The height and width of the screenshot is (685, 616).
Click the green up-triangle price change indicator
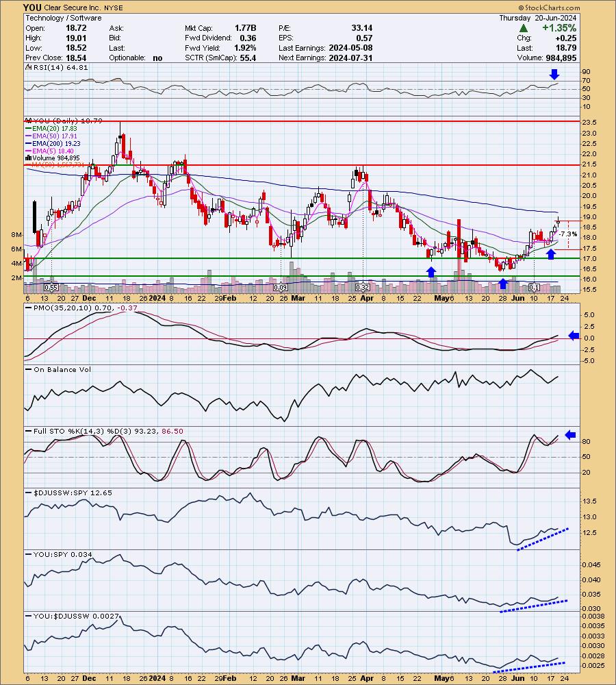click(x=524, y=28)
